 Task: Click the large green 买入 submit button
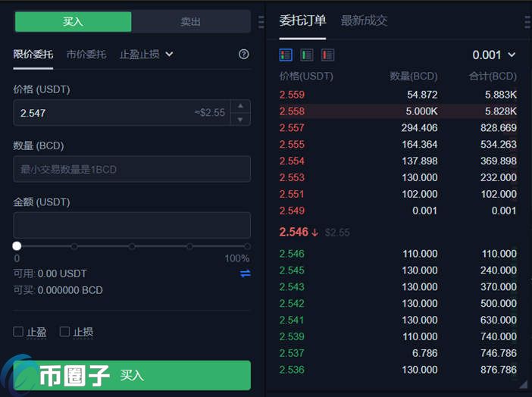(x=132, y=375)
